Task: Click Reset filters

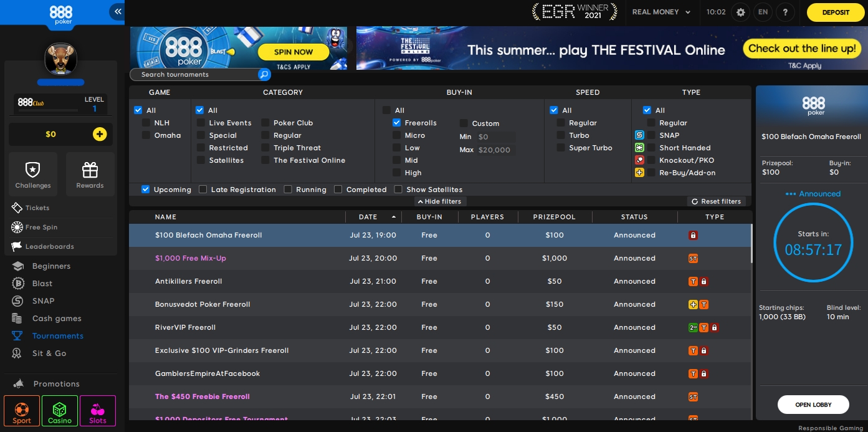Action: coord(717,201)
